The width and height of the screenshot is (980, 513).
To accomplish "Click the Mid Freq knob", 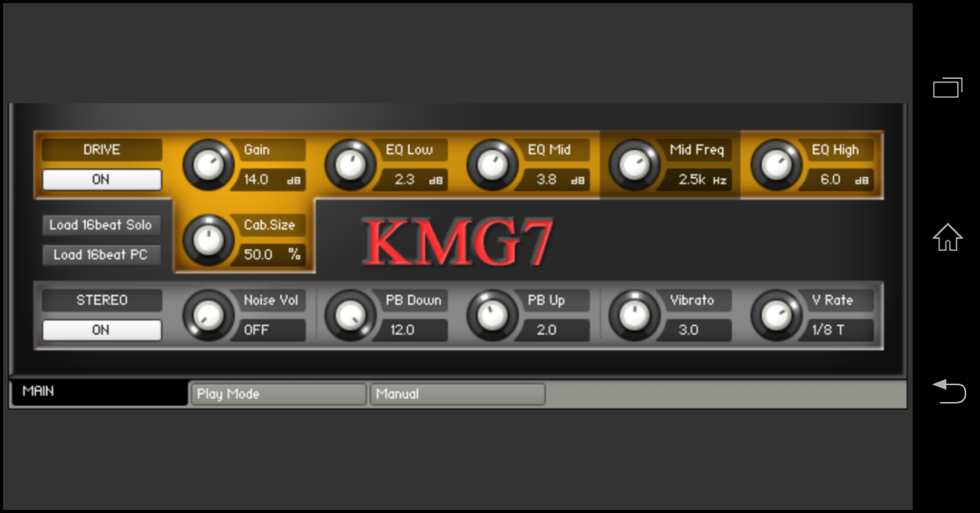I will coord(635,165).
